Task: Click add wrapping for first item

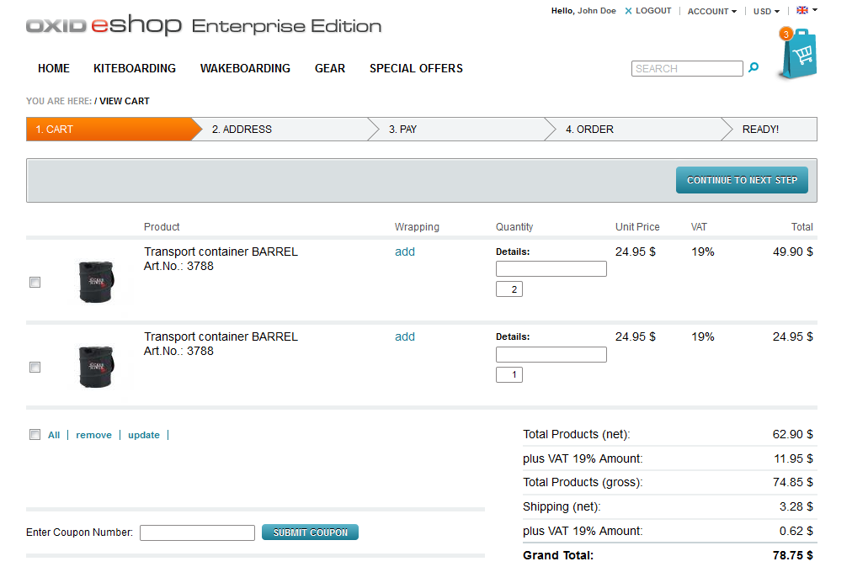Action: (x=405, y=252)
